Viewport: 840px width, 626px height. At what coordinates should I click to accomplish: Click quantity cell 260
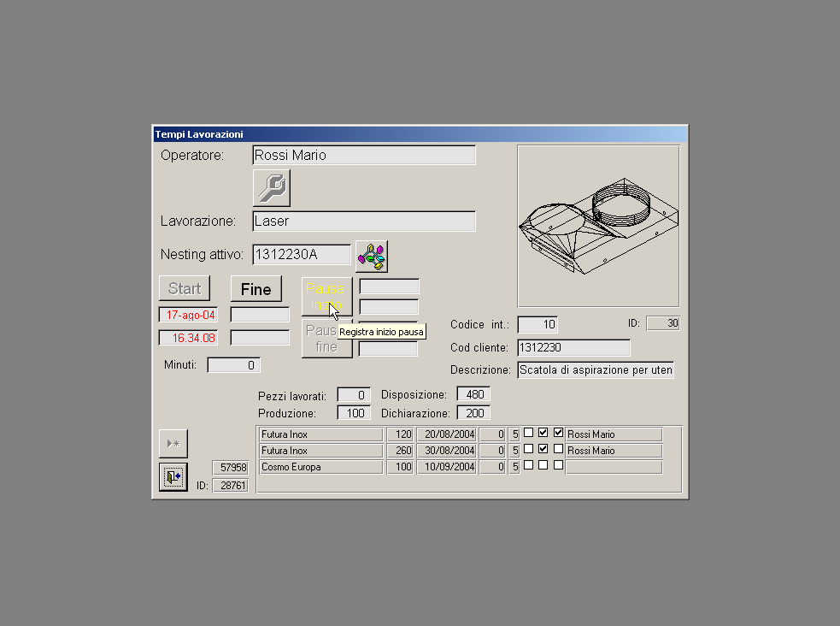pos(400,450)
